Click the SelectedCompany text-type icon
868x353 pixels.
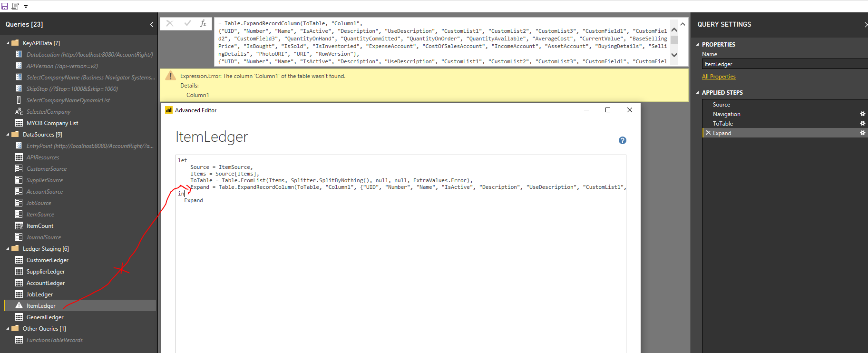click(19, 111)
